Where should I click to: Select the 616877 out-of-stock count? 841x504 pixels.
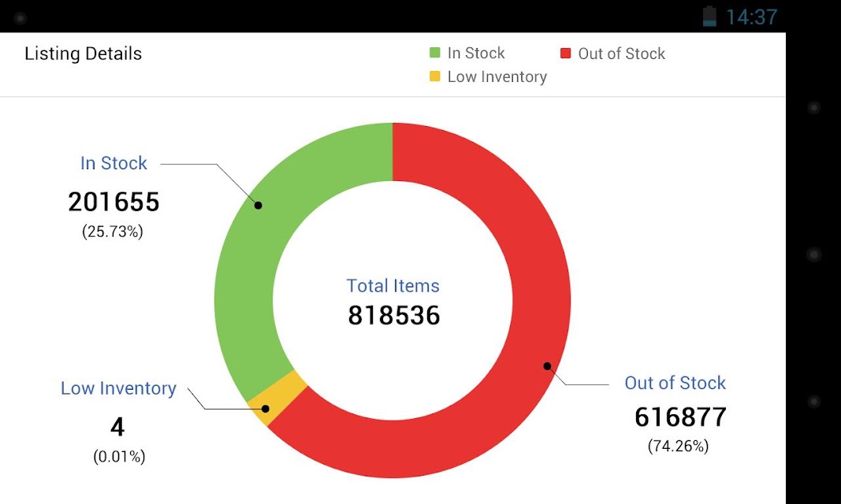(681, 417)
